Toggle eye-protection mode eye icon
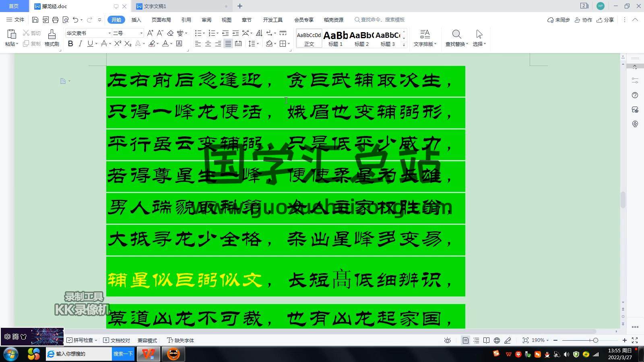The width and height of the screenshot is (644, 362). pos(447,340)
